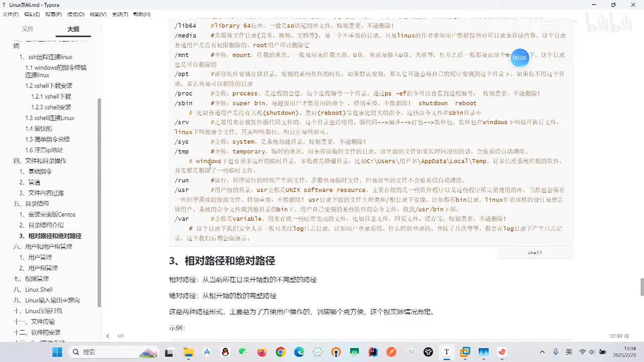The width and height of the screenshot is (644, 362).
Task: Go to outline item 基础指令
Action: 40,171
